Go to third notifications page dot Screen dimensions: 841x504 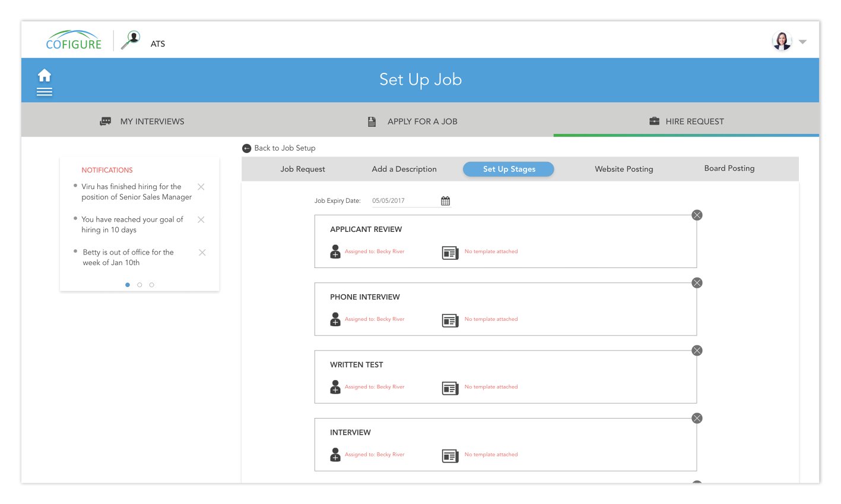(152, 285)
